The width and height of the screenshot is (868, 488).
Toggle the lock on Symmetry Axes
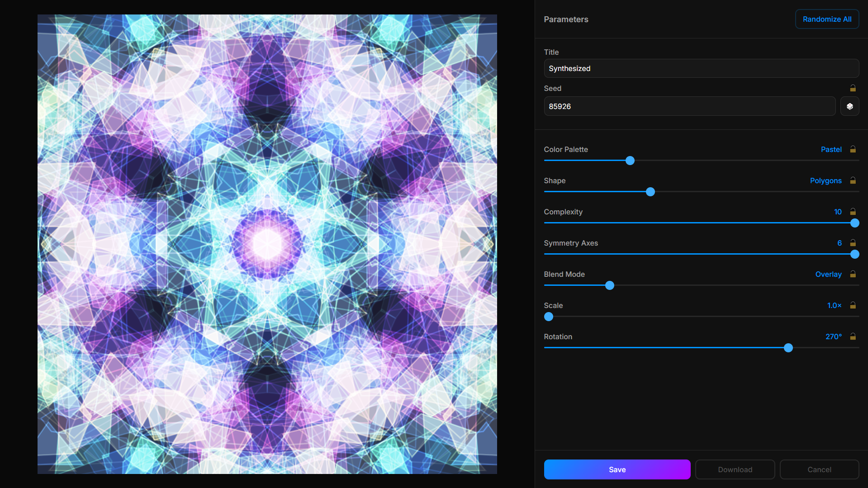click(x=853, y=242)
